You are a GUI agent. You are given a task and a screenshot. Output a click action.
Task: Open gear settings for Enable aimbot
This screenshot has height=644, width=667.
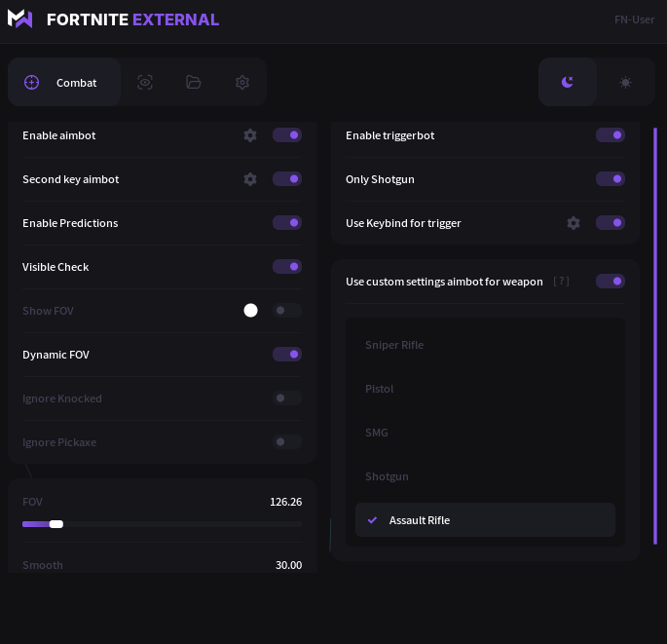click(250, 135)
